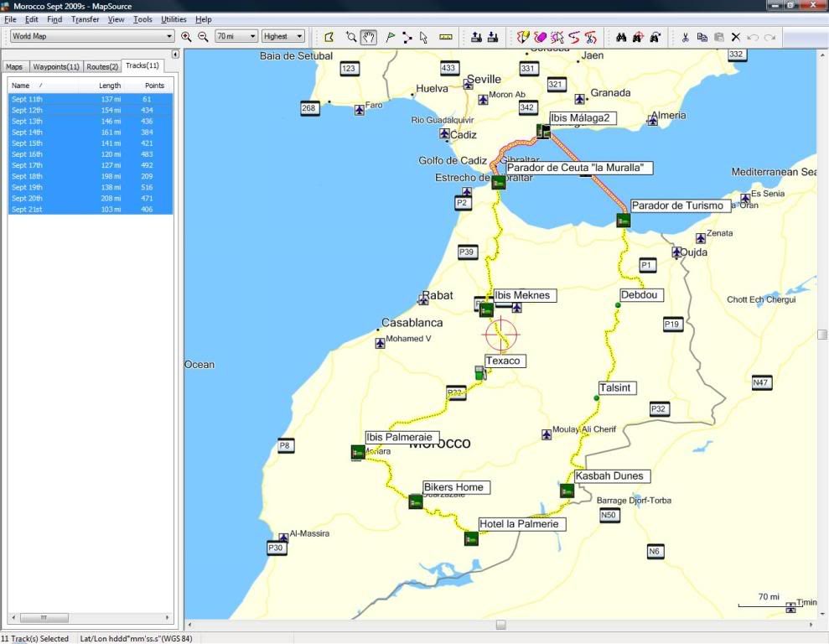Click the Cut scissors icon
The height and width of the screenshot is (644, 829).
tap(685, 37)
